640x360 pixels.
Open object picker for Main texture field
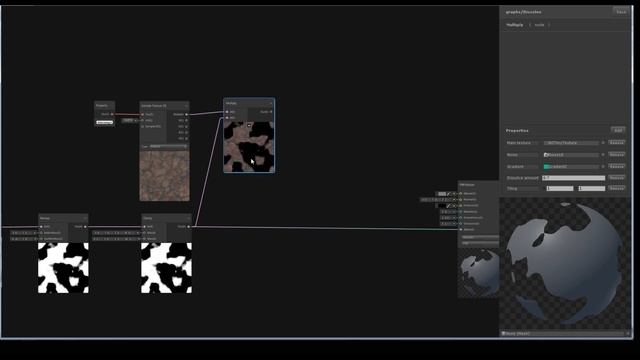[603, 143]
